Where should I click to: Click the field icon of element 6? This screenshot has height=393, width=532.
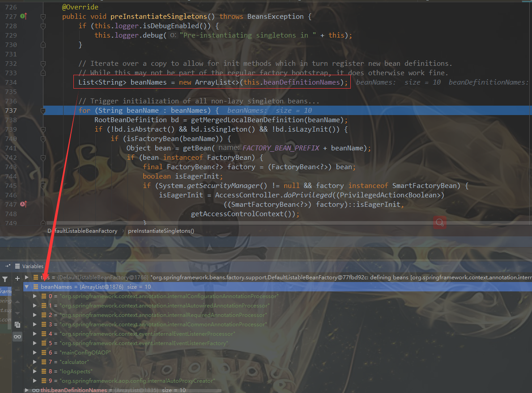click(x=44, y=353)
